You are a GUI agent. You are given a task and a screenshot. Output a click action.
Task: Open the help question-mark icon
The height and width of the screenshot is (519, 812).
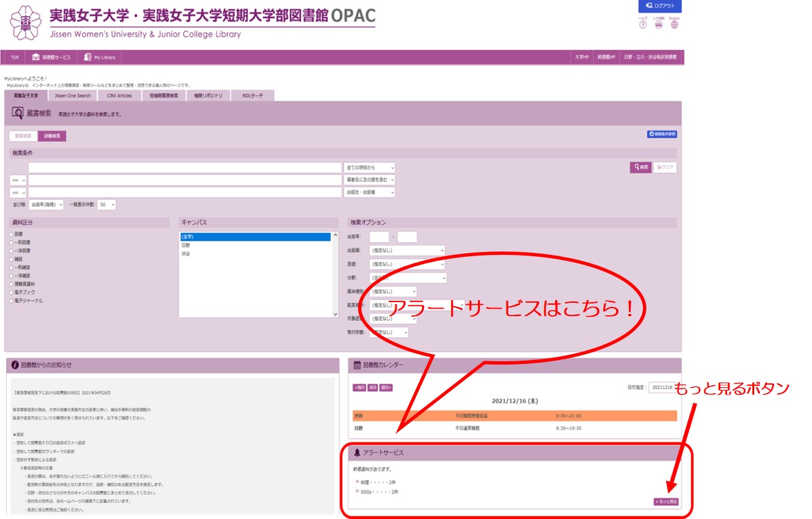click(x=643, y=25)
